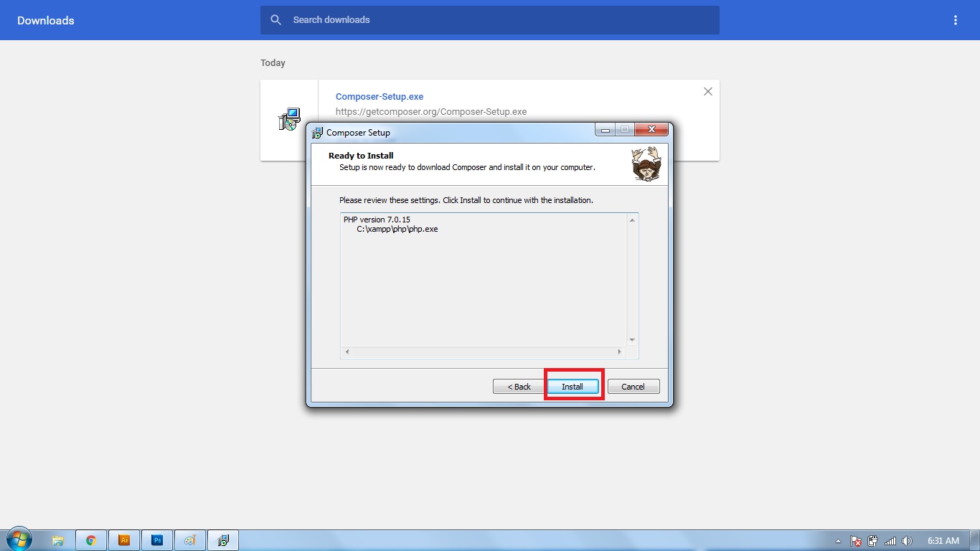
Task: Switch to Google Chrome in the taskbar
Action: [91, 540]
